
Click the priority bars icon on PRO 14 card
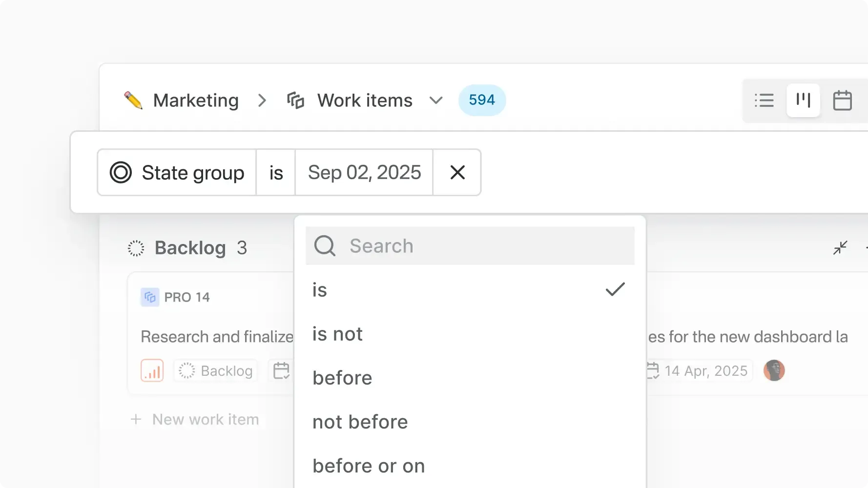(x=152, y=371)
